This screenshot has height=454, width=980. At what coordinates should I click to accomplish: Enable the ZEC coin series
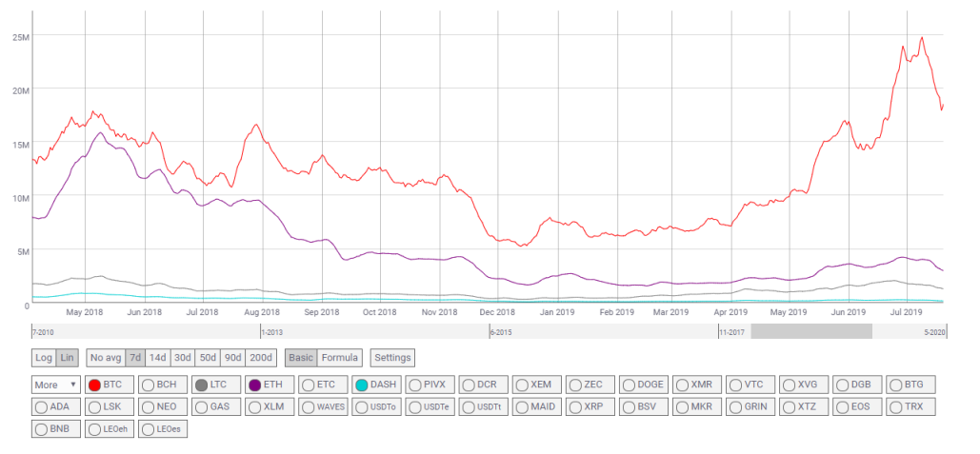[x=589, y=385]
